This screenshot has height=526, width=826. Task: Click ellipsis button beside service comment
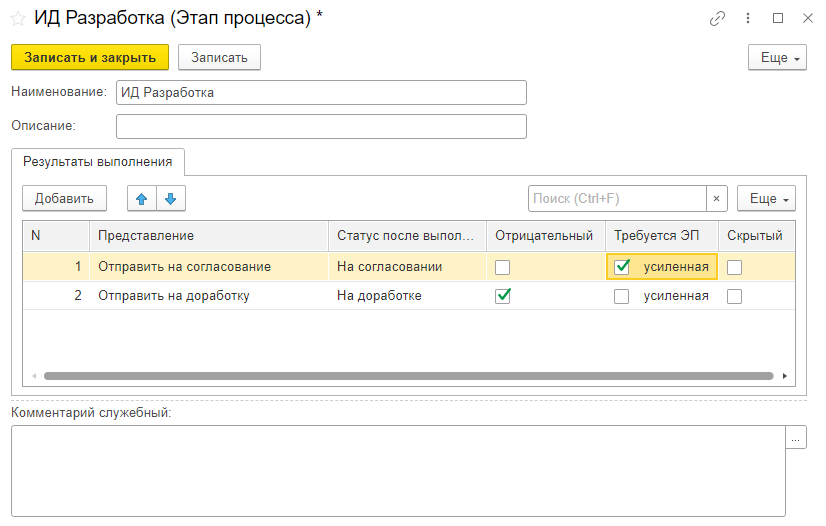point(796,437)
